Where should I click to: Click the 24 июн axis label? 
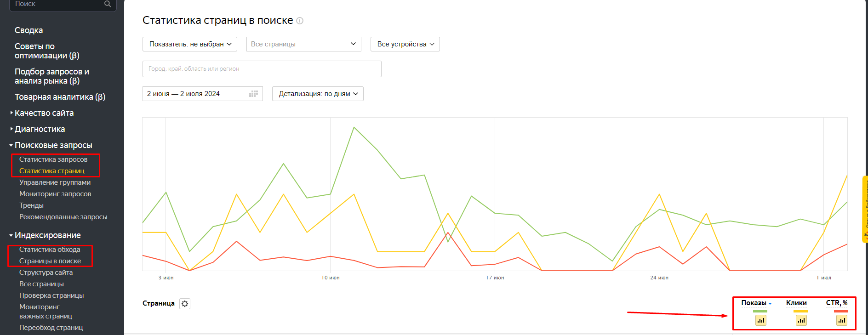659,278
